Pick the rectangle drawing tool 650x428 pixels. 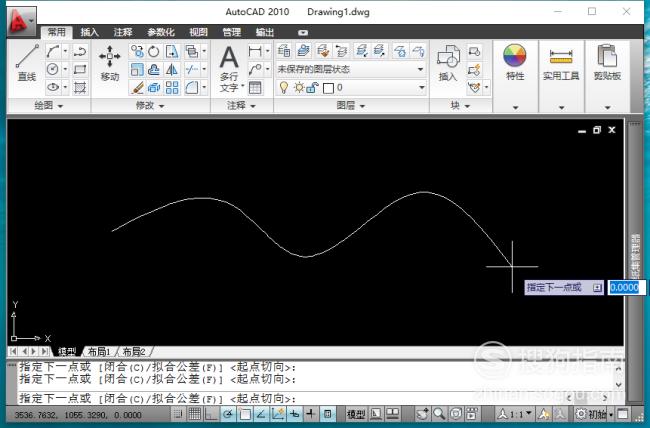pyautogui.click(x=80, y=69)
